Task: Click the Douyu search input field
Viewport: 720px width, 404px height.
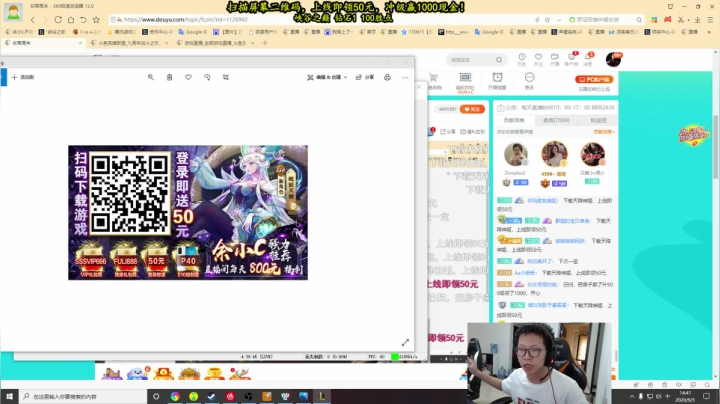Action: (x=471, y=60)
